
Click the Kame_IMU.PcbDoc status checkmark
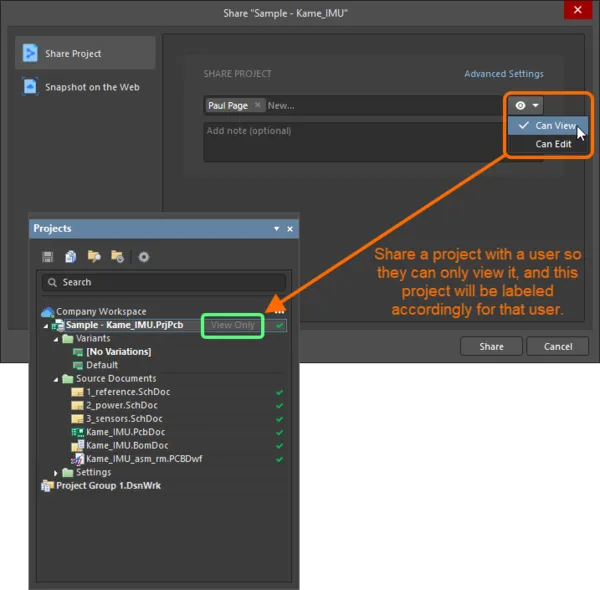pyautogui.click(x=280, y=432)
